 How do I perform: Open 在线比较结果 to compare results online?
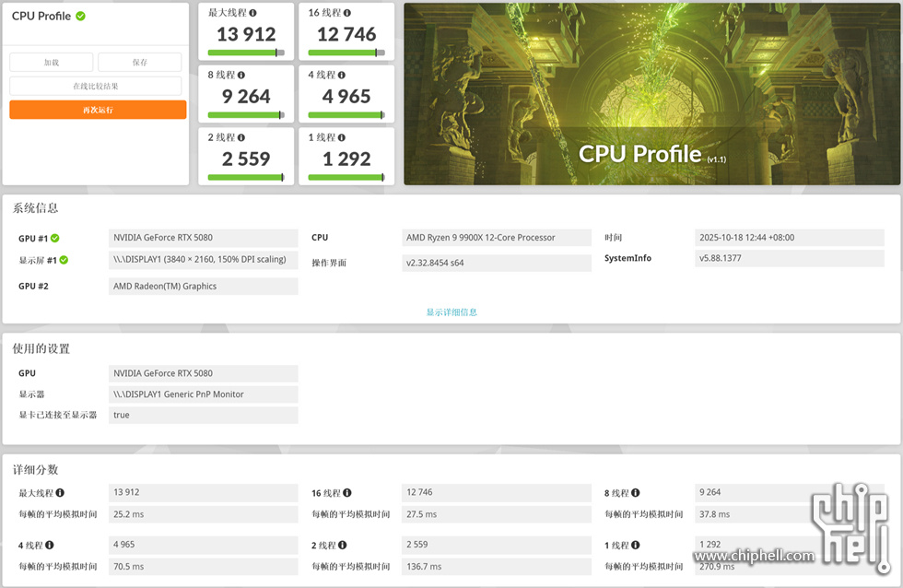tap(96, 86)
